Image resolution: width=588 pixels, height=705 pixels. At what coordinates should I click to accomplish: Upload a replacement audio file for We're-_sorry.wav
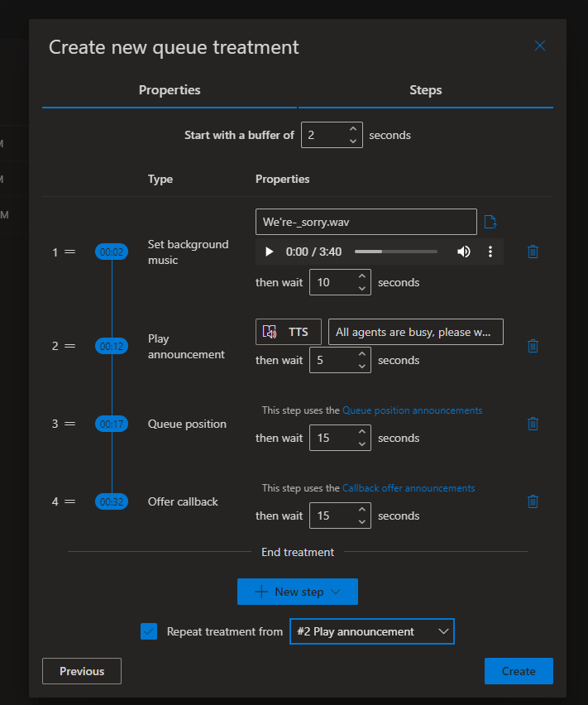490,222
